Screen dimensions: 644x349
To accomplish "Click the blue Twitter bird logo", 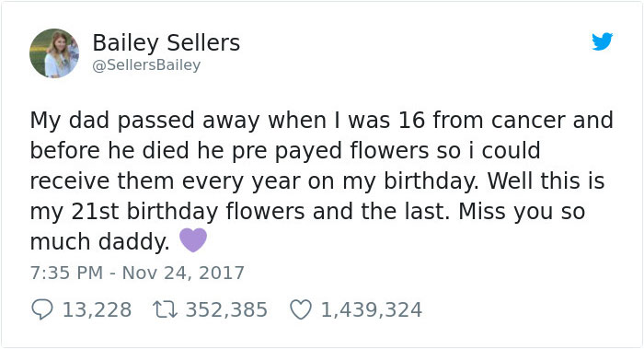I will click(x=602, y=41).
